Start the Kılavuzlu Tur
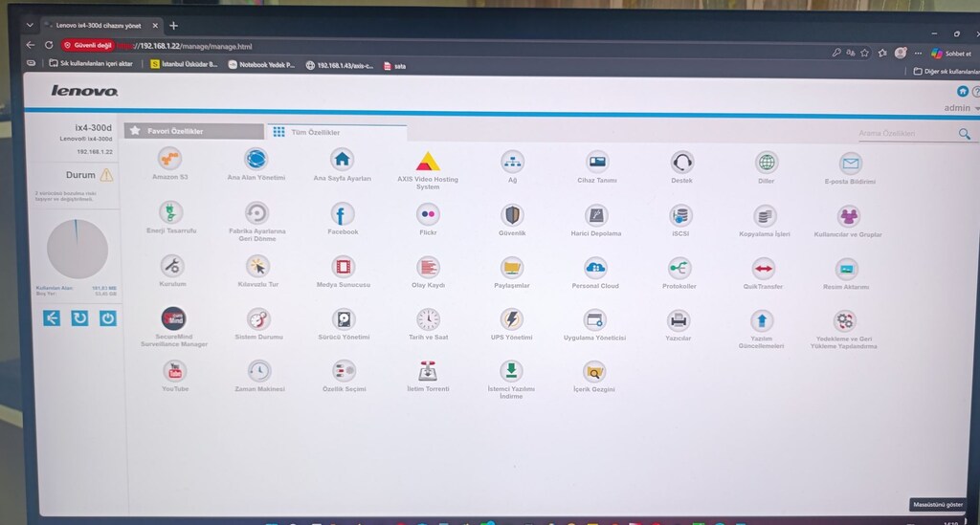The image size is (980, 525). click(257, 267)
